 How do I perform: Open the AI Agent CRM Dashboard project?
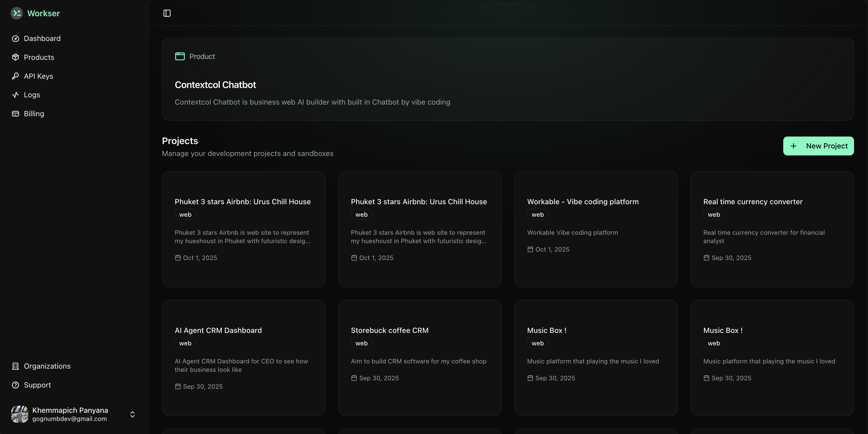click(218, 331)
